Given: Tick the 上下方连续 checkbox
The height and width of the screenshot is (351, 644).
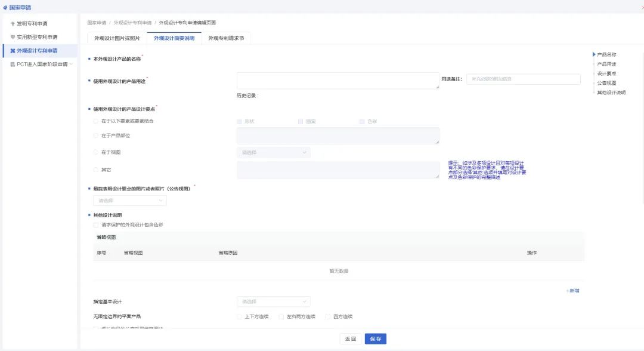Looking at the screenshot, I should [240, 316].
